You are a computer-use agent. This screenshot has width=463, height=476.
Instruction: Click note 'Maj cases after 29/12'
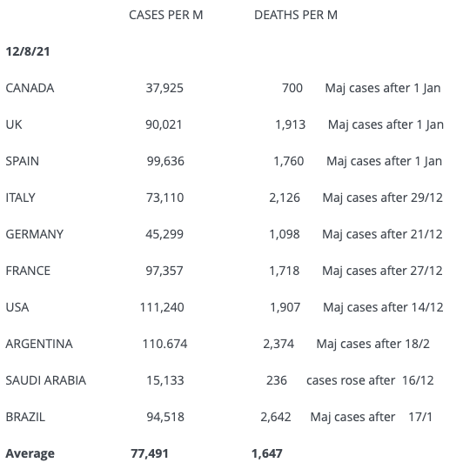(x=383, y=198)
